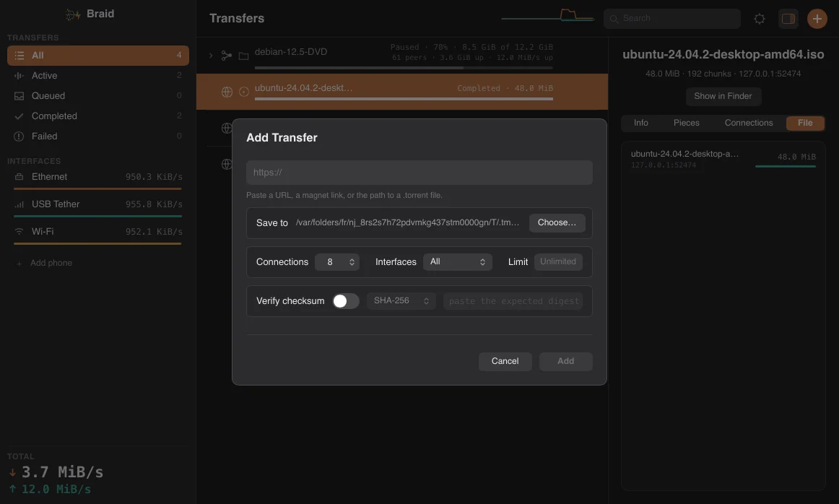Show Active transfers in sidebar
Screen dimensions: 839x504
point(98,76)
